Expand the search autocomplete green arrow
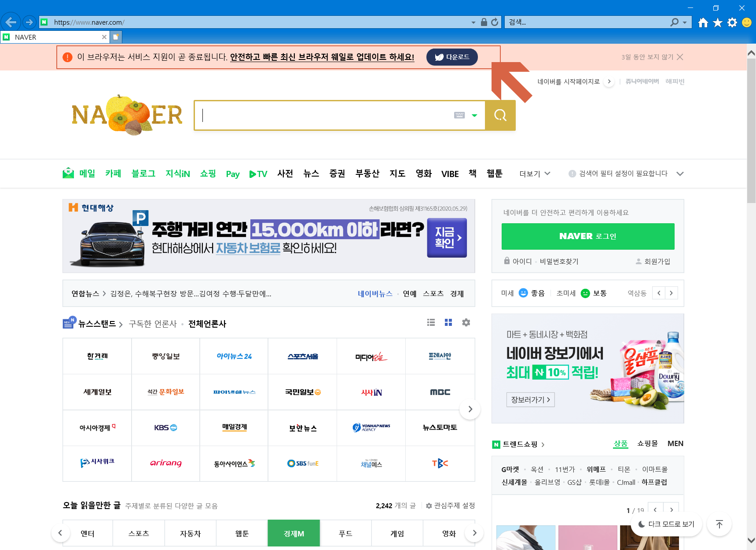The height and width of the screenshot is (550, 756). click(474, 115)
